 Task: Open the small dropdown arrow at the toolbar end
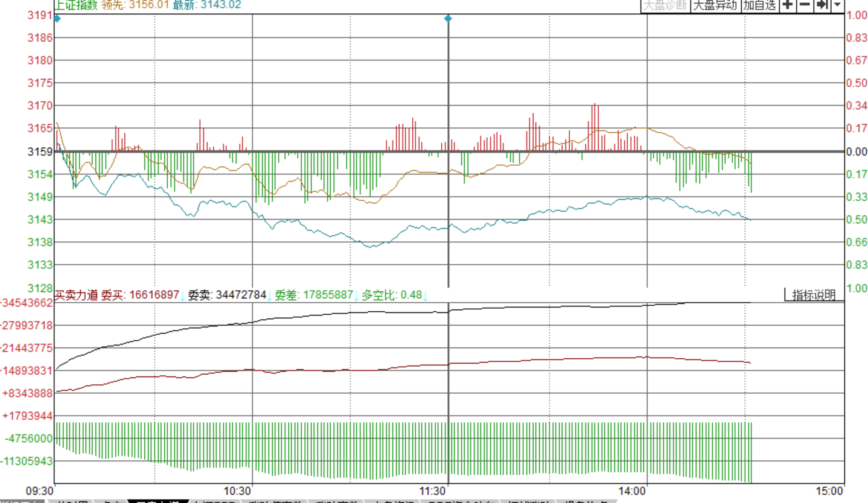(837, 5)
